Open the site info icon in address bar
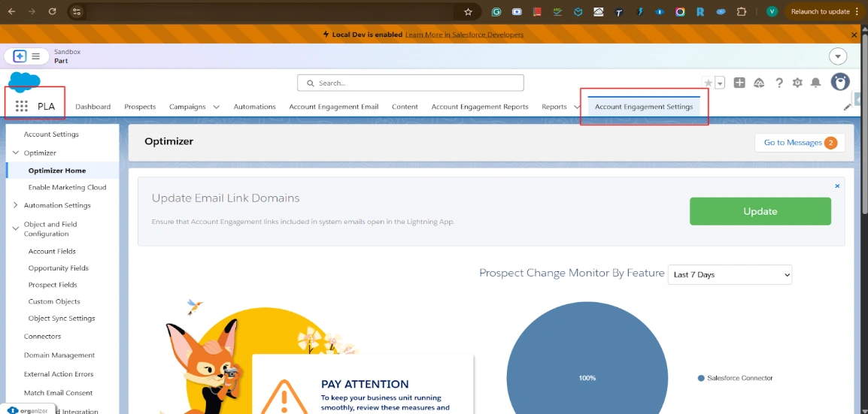Image resolution: width=868 pixels, height=414 pixels. (77, 11)
